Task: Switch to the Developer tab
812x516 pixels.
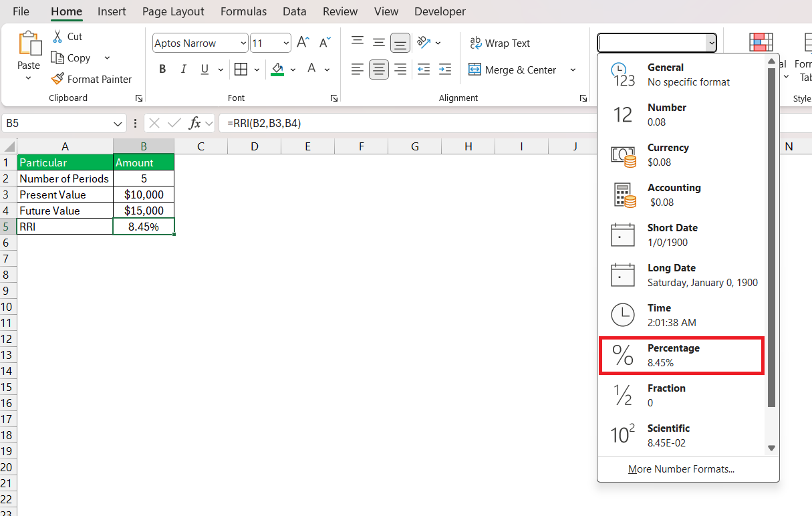Action: click(440, 11)
